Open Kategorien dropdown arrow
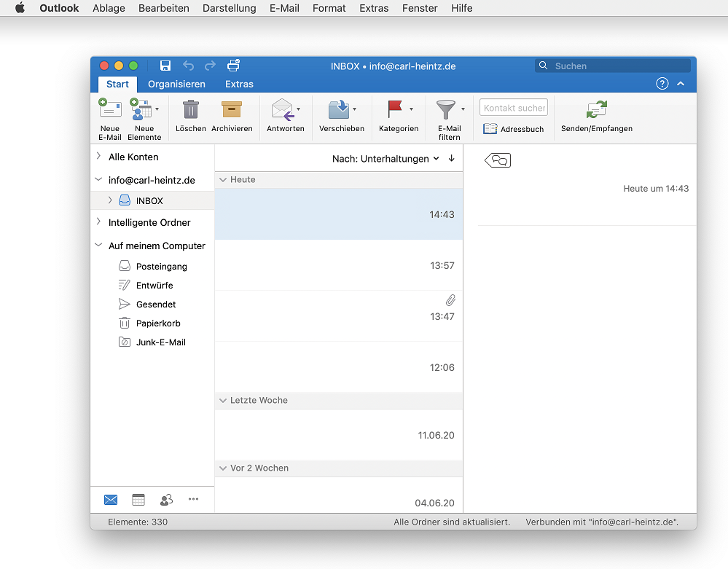The width and height of the screenshot is (728, 569). (411, 109)
